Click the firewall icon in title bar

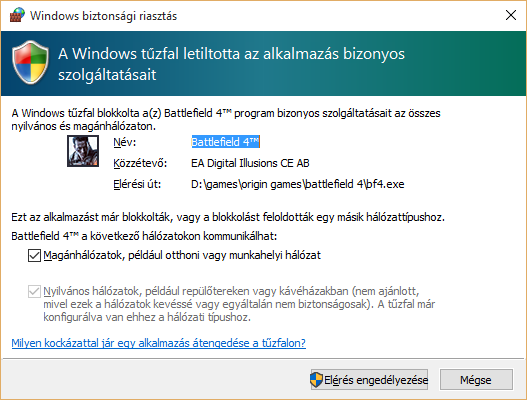coord(17,15)
